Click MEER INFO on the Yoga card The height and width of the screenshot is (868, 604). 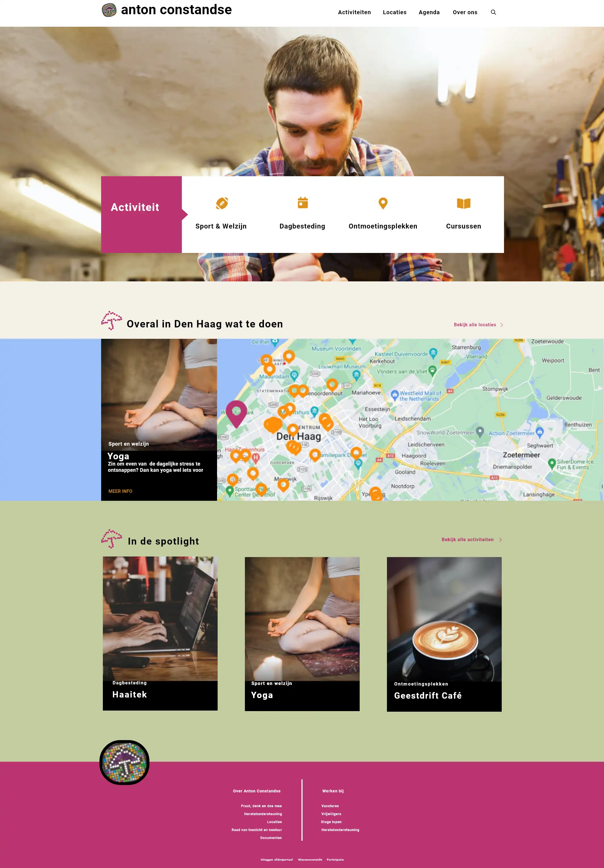tap(120, 491)
